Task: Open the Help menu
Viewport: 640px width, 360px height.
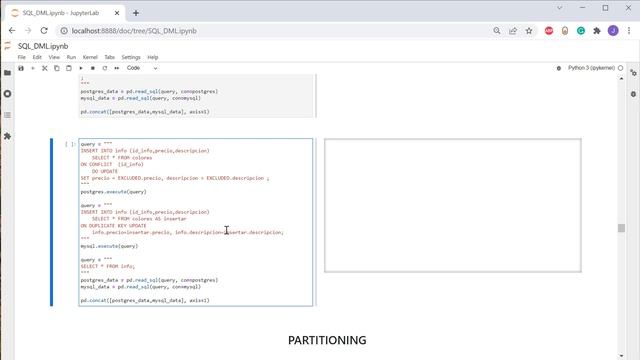Action: coord(153,57)
